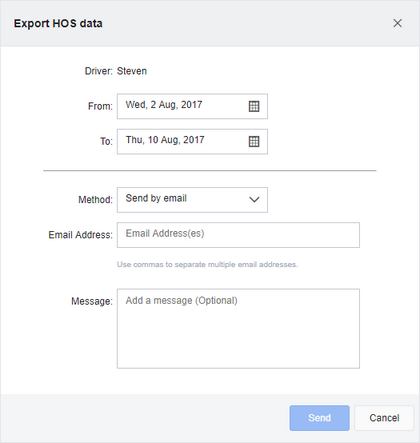Click the 'Driver:' label
The width and height of the screenshot is (420, 443).
(x=99, y=71)
